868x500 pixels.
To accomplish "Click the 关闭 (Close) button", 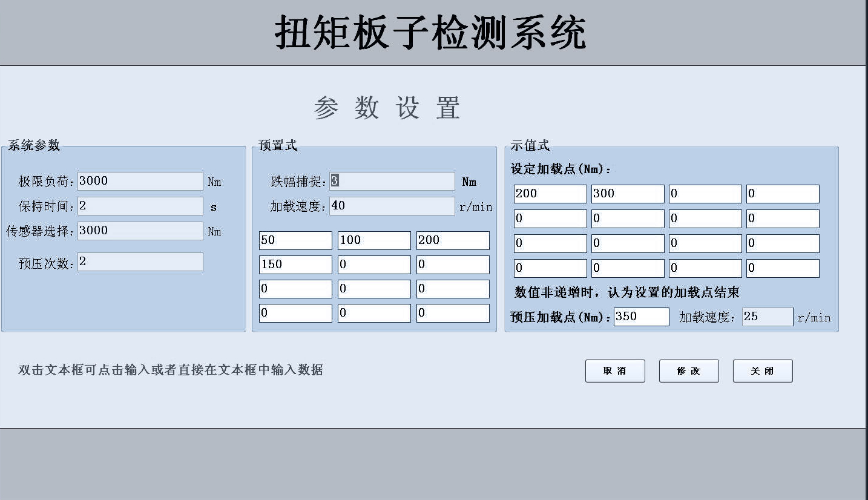I will coord(762,371).
